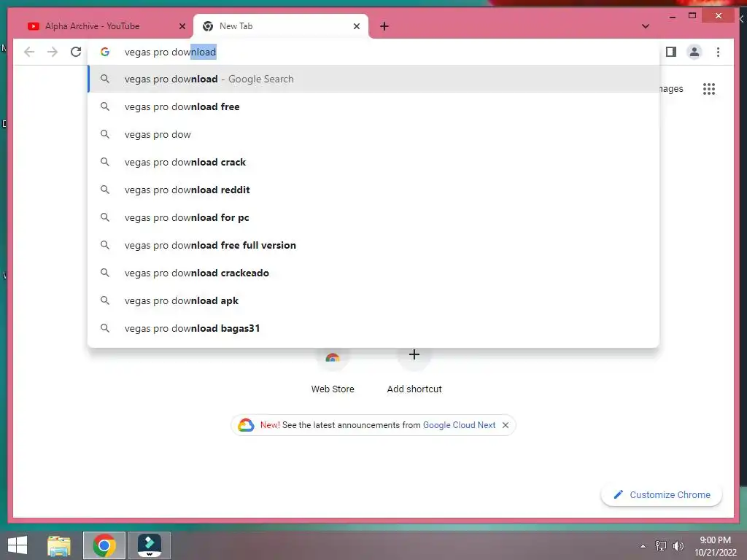Select suggestion 'vegas pro download crack'
Screen dimensions: 747x560
pyautogui.click(x=373, y=162)
